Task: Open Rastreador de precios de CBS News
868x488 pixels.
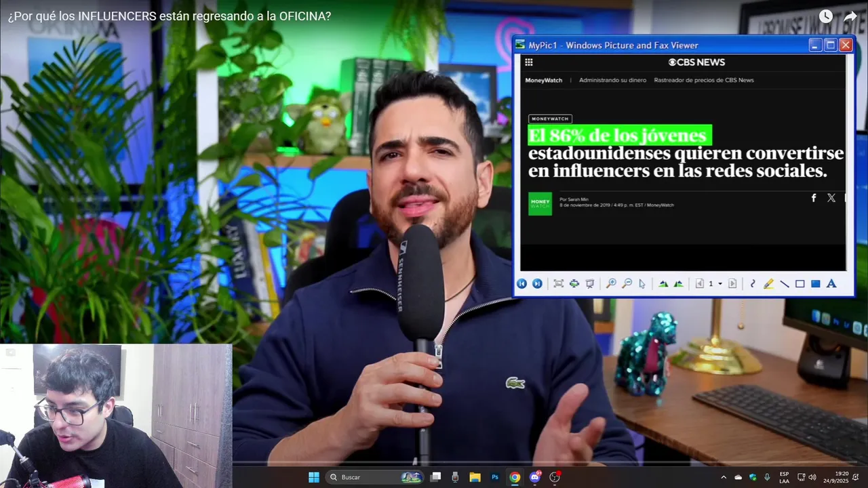Action: 704,80
